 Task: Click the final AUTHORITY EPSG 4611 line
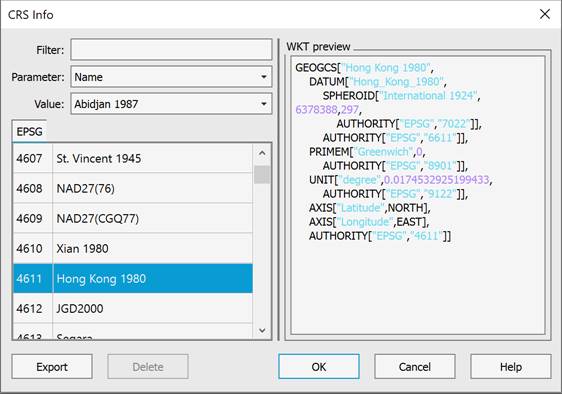pyautogui.click(x=380, y=236)
